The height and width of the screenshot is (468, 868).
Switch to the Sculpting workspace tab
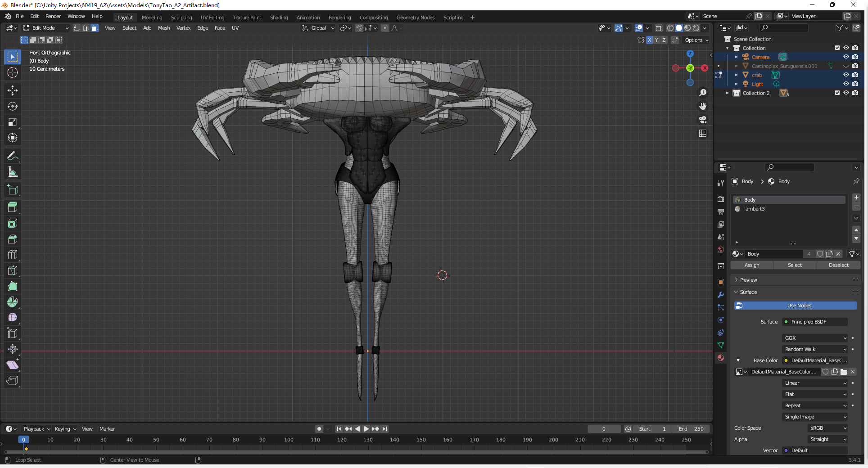tap(181, 18)
